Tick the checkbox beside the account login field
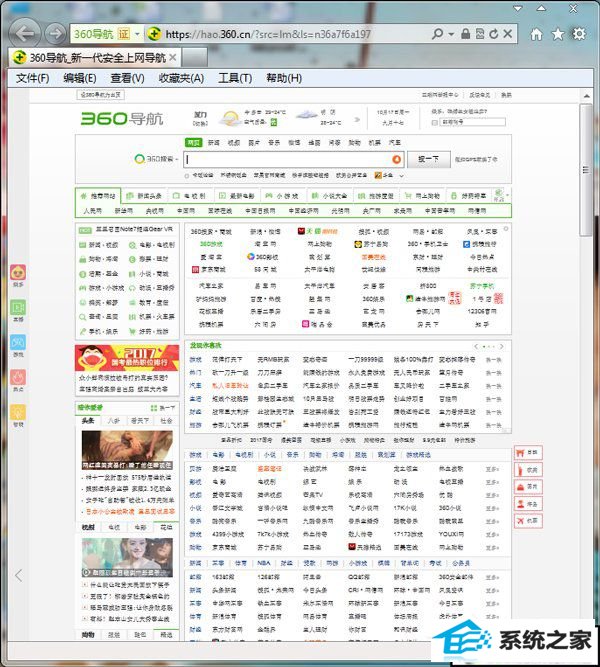The width and height of the screenshot is (600, 667). (x=434, y=123)
